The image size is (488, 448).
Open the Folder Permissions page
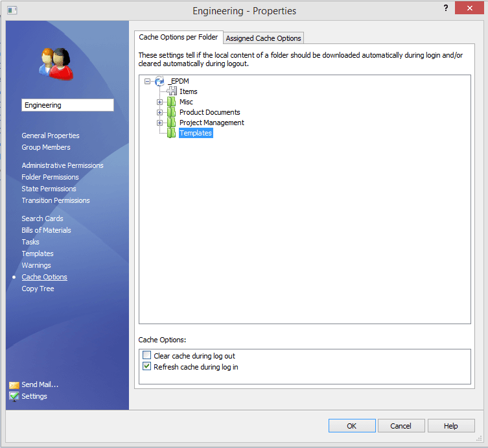point(50,177)
